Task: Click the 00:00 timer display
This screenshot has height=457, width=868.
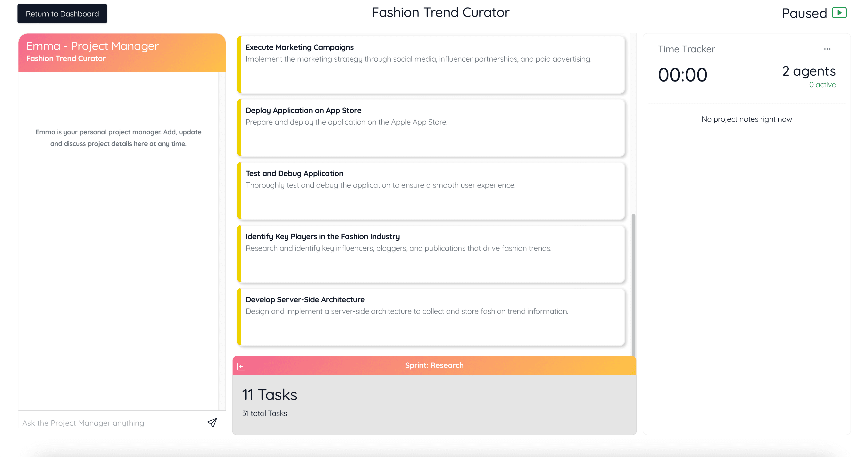Action: coord(682,75)
